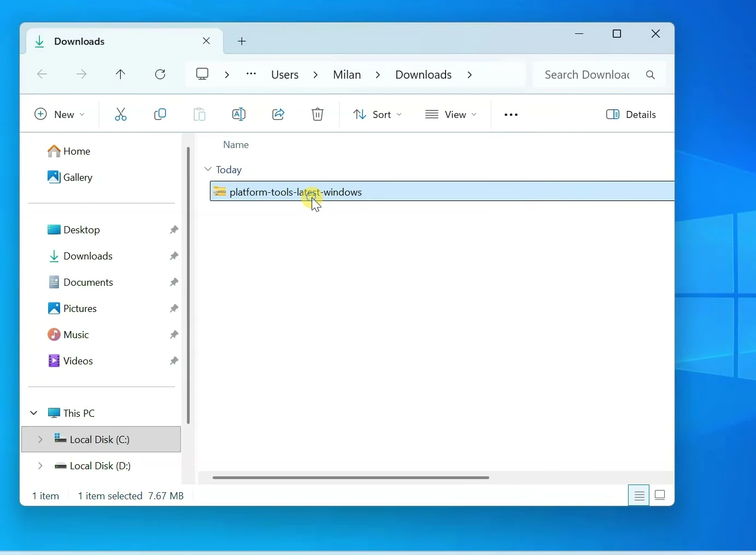Image resolution: width=756 pixels, height=555 pixels.
Task: Open the See more ellipsis in toolbar
Action: point(511,115)
